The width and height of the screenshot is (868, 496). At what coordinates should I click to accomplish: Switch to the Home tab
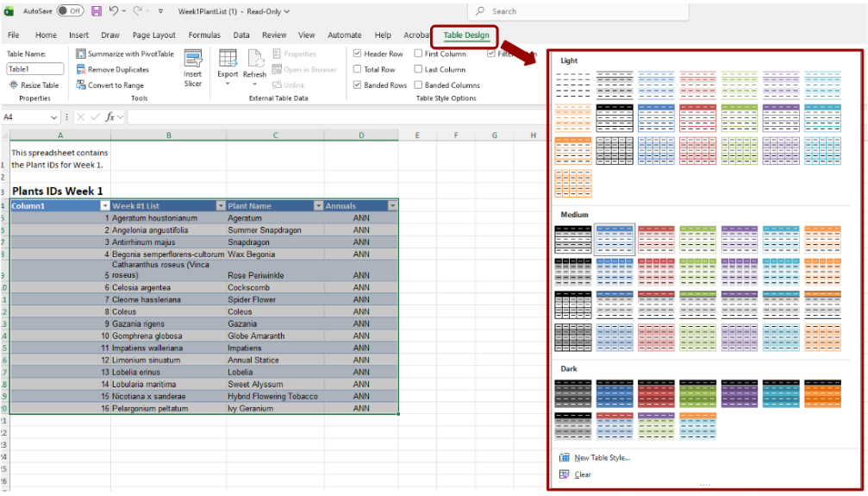pyautogui.click(x=46, y=35)
